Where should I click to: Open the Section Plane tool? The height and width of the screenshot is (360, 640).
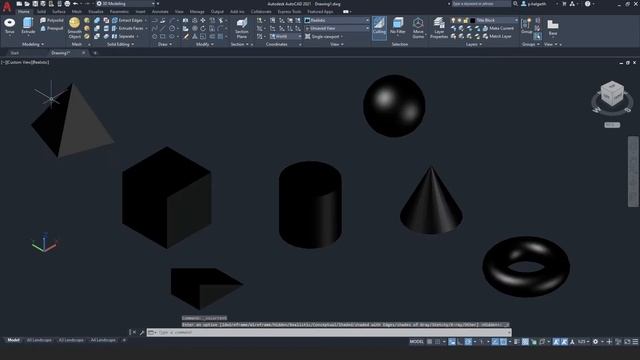pyautogui.click(x=242, y=28)
